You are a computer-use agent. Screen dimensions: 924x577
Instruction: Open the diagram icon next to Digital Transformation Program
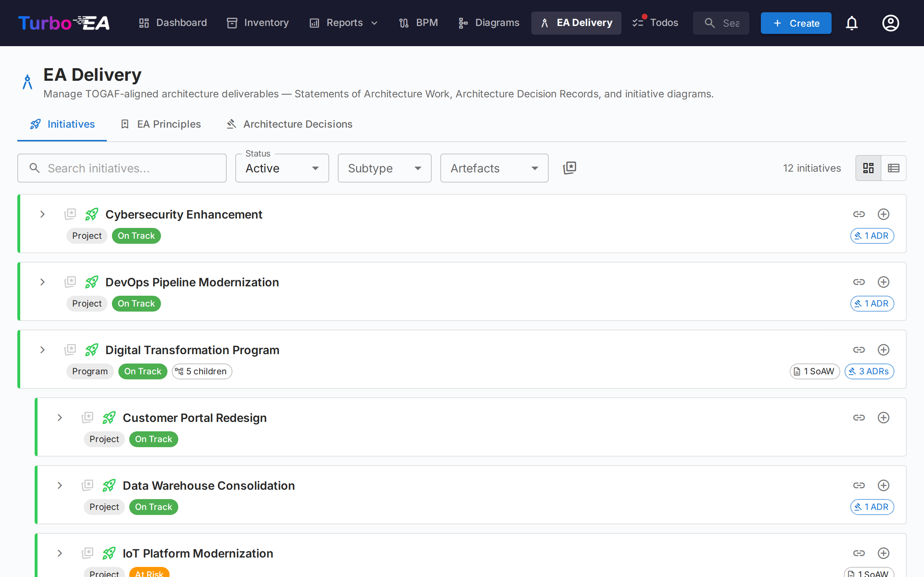tap(71, 349)
